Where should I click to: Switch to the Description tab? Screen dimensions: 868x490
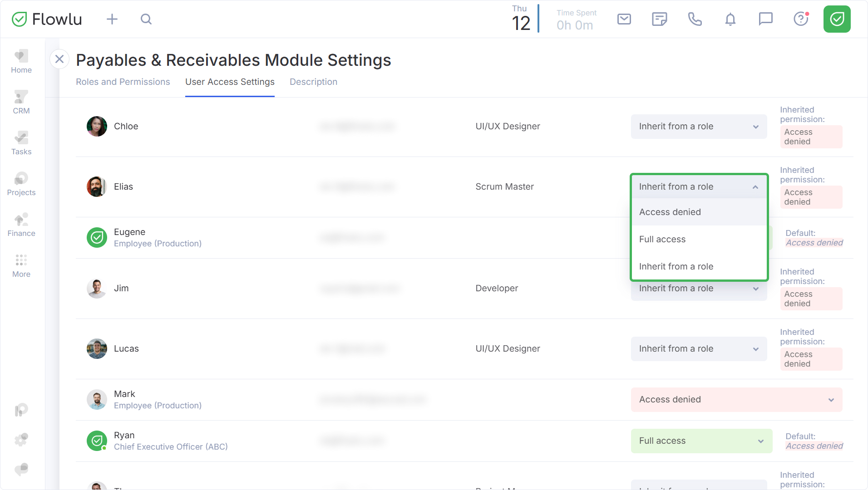(x=313, y=82)
